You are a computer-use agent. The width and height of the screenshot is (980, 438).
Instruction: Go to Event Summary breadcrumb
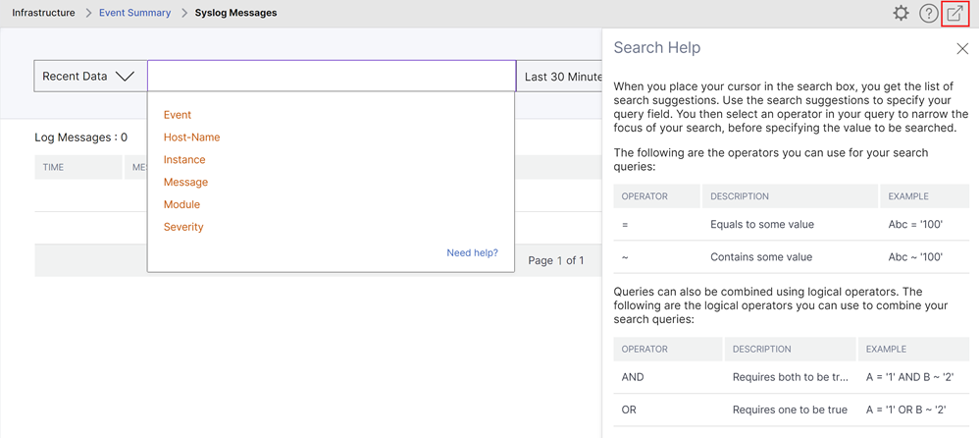135,13
